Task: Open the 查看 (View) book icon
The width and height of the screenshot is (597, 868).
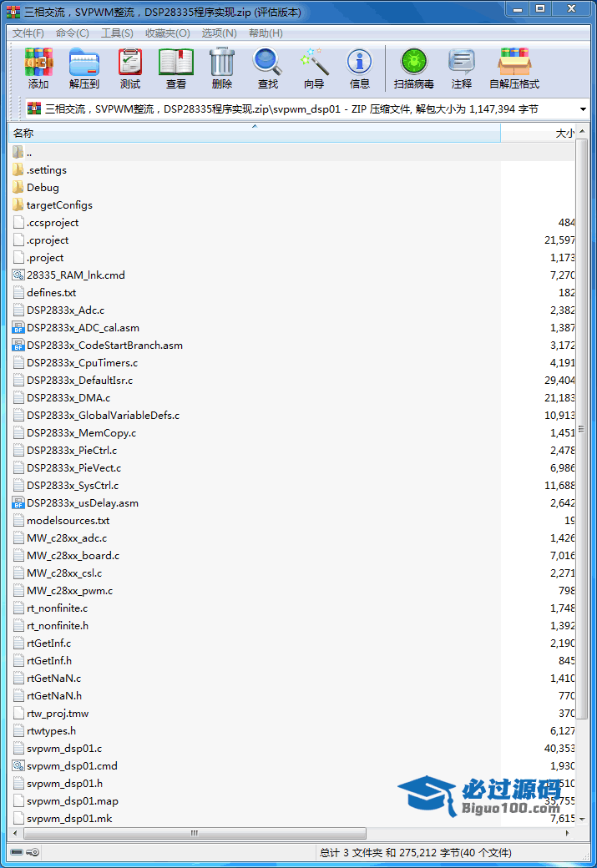Action: click(x=175, y=68)
